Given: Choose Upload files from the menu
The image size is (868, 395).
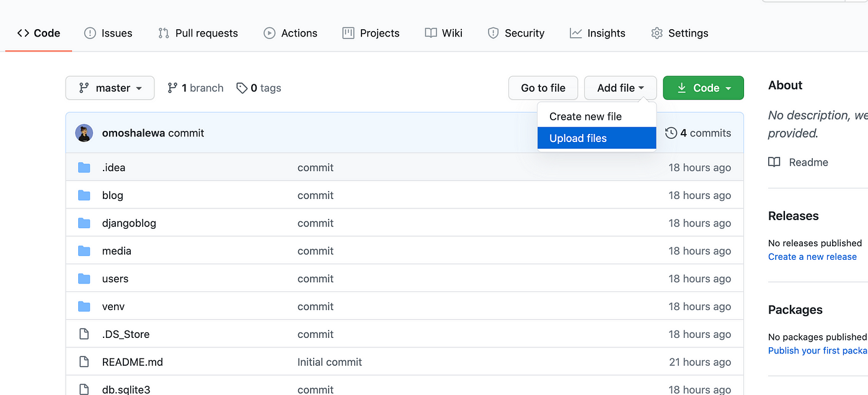Looking at the screenshot, I should pyautogui.click(x=596, y=138).
